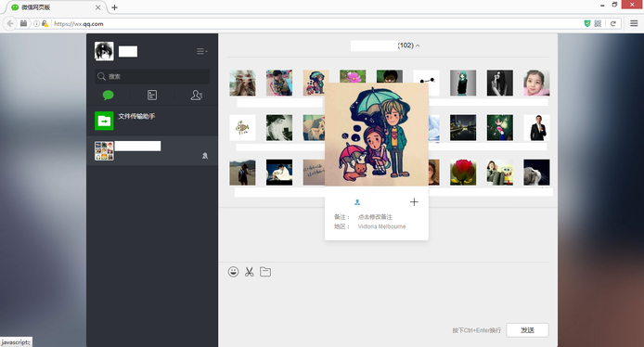
Task: Attach a file using the folder icon
Action: [265, 272]
